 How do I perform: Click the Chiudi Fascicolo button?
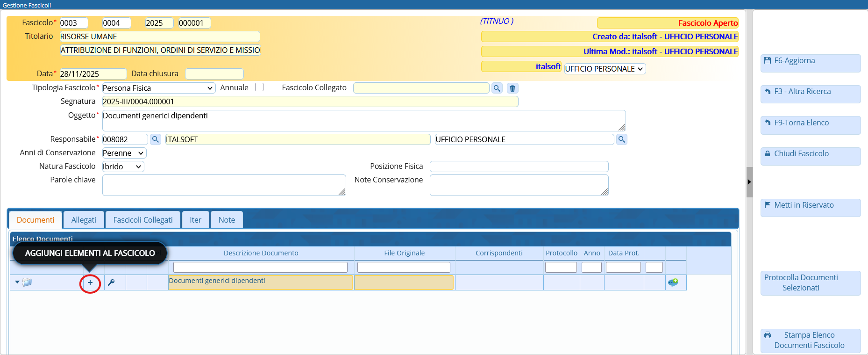click(810, 154)
